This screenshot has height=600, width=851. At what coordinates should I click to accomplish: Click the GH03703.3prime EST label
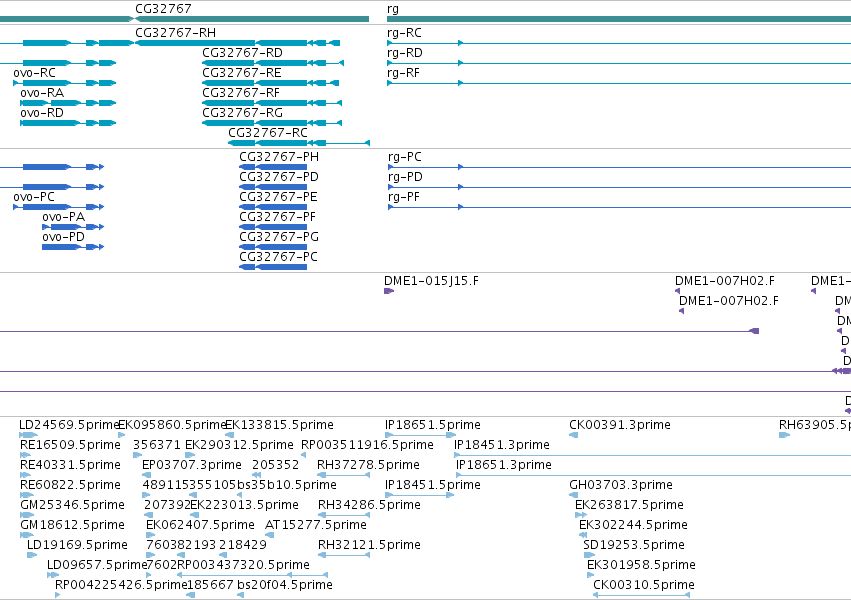(x=621, y=485)
